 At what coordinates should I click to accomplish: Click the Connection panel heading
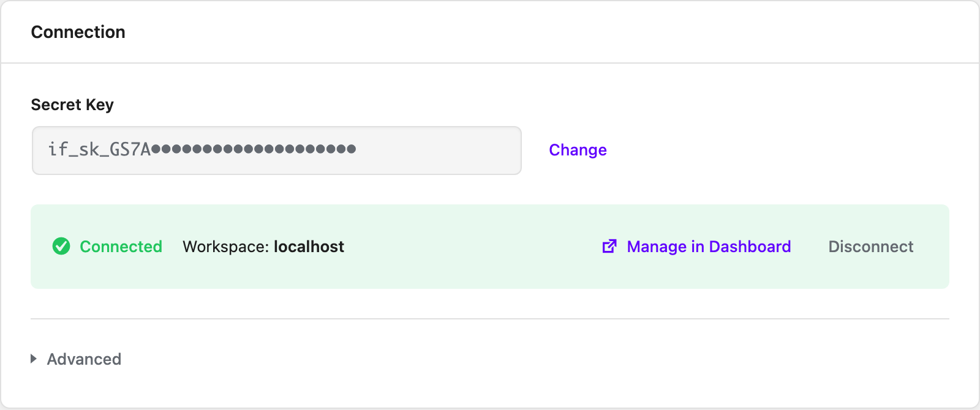point(78,32)
